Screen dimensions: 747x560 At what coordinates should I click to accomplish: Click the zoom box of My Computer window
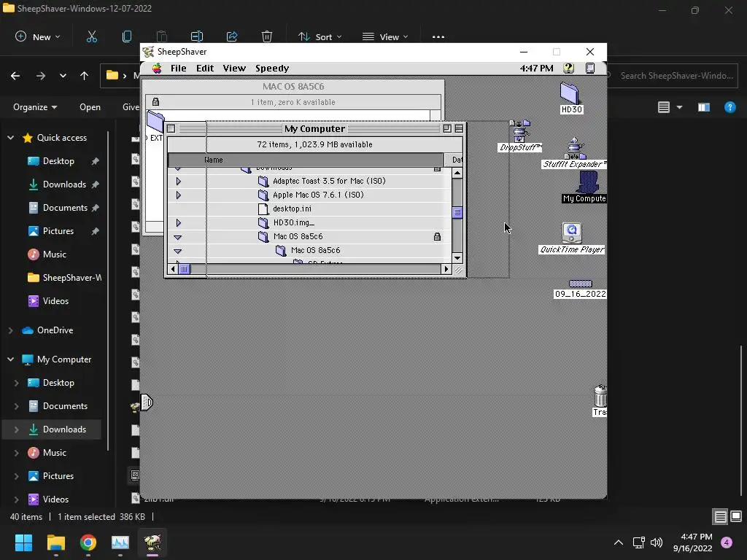click(447, 128)
